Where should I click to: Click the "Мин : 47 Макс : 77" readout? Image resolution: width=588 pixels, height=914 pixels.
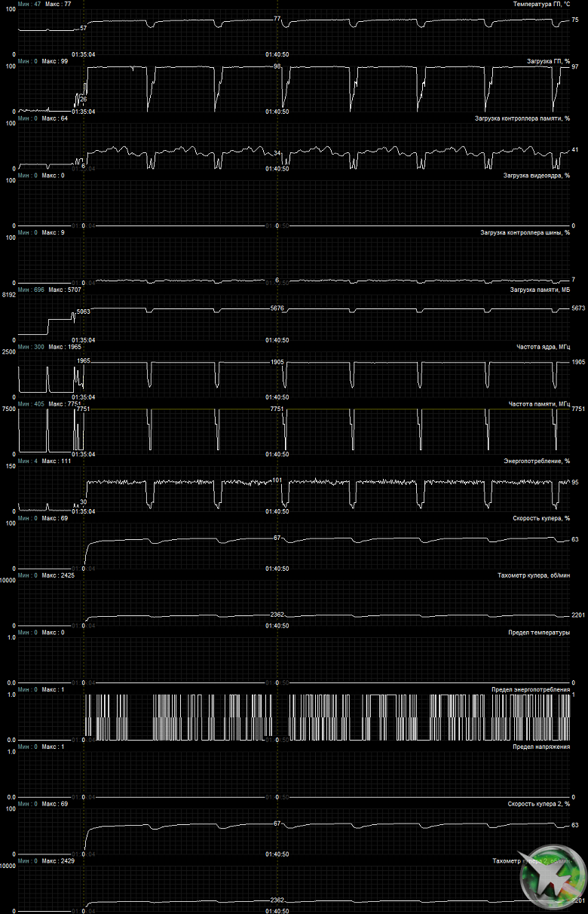(x=44, y=4)
